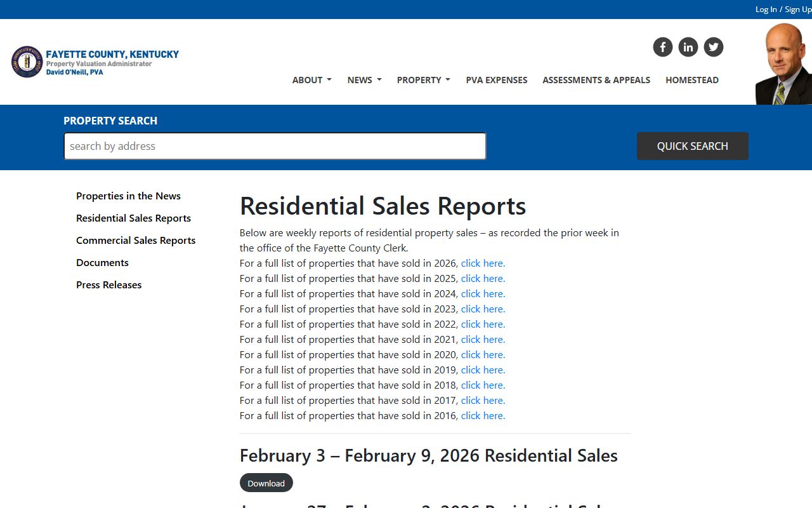Open PVA EXPENSES menu item

(497, 80)
